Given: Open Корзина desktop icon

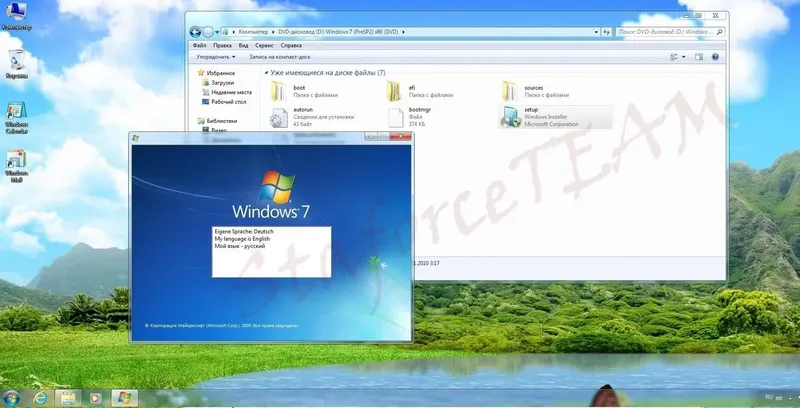Looking at the screenshot, I should [16, 64].
